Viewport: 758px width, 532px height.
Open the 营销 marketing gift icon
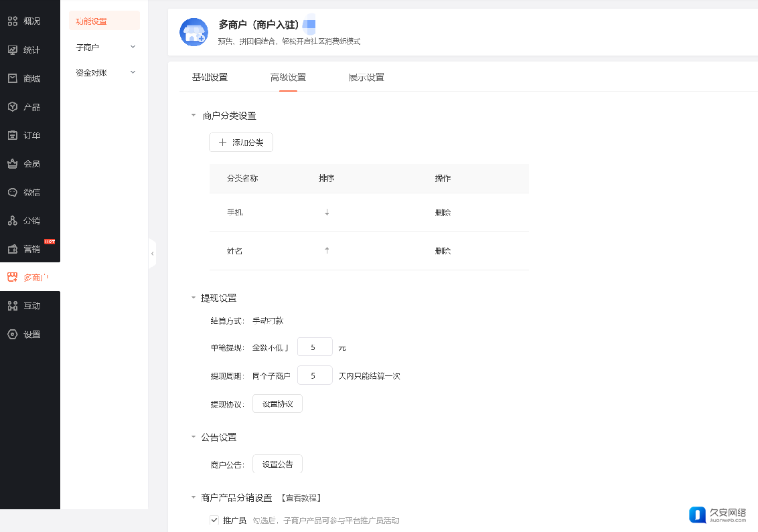tap(13, 249)
